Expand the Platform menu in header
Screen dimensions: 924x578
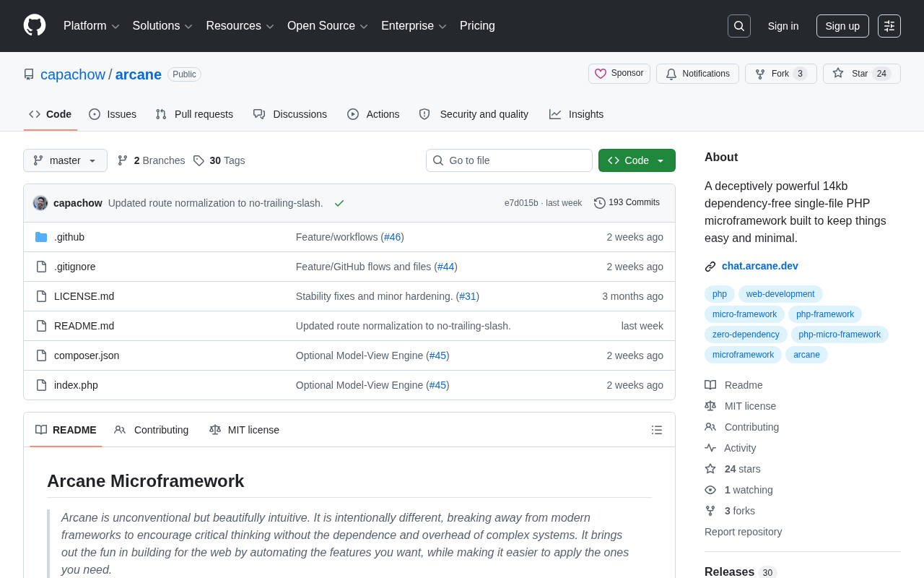[x=91, y=26]
